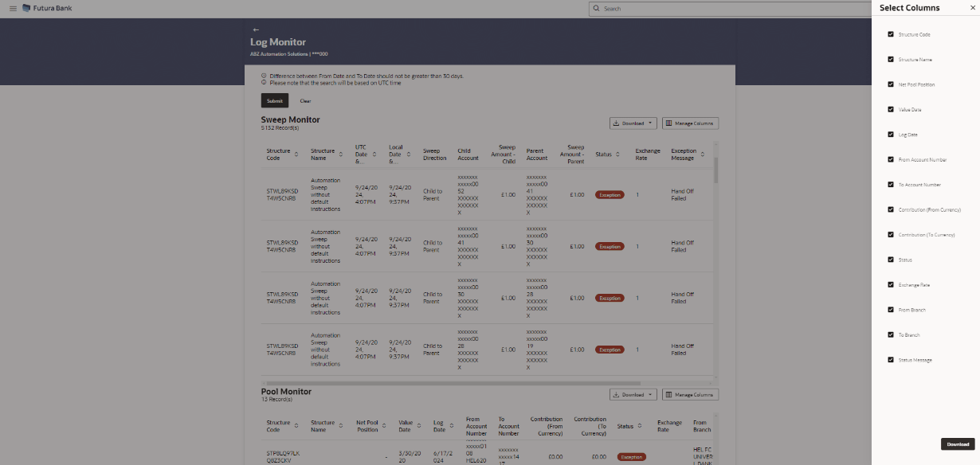This screenshot has width=980, height=465.
Task: Click the Parent Account column header
Action: tap(537, 154)
